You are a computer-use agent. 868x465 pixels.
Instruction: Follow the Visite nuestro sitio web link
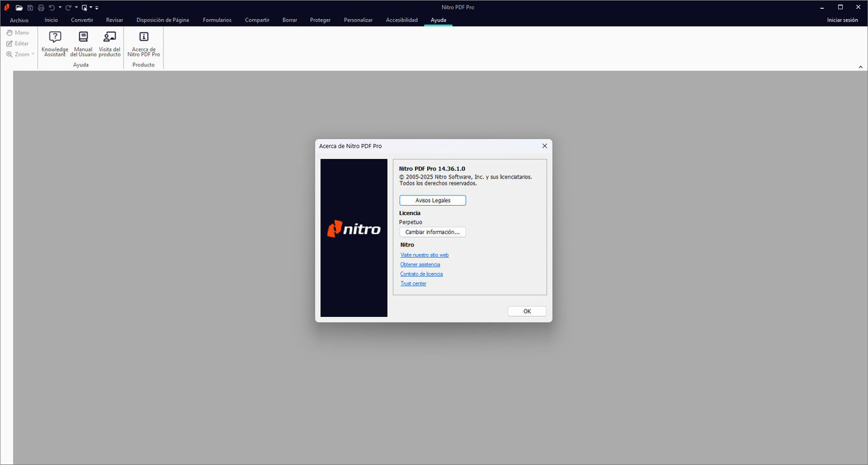[425, 255]
